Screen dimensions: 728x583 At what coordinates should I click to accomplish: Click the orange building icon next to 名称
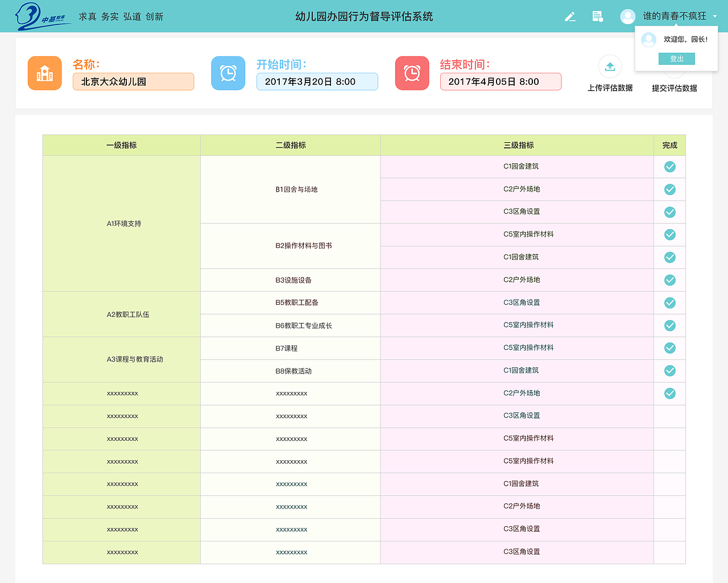coord(44,73)
